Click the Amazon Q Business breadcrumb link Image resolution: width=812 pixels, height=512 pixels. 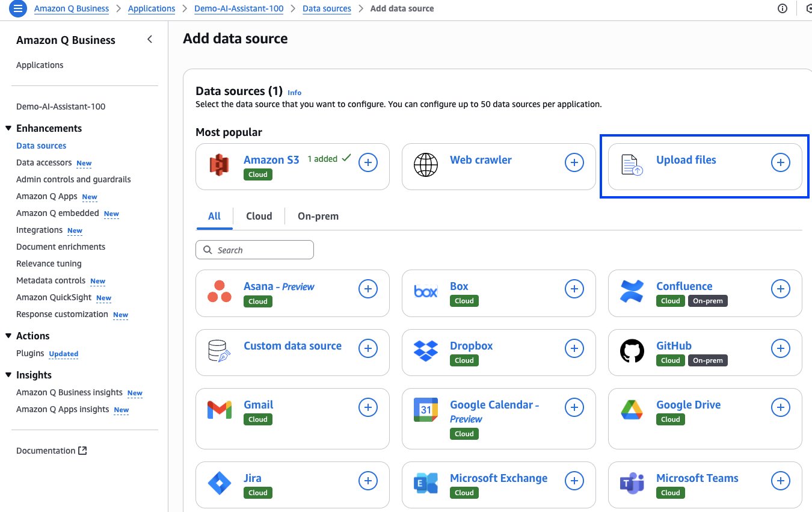pyautogui.click(x=72, y=8)
